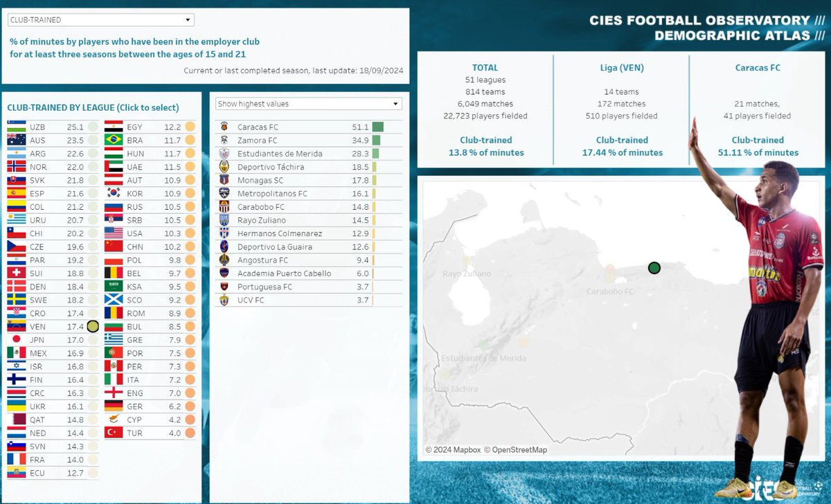Click Rayo Zuliano label on the map
This screenshot has width=831, height=504.
tap(467, 274)
